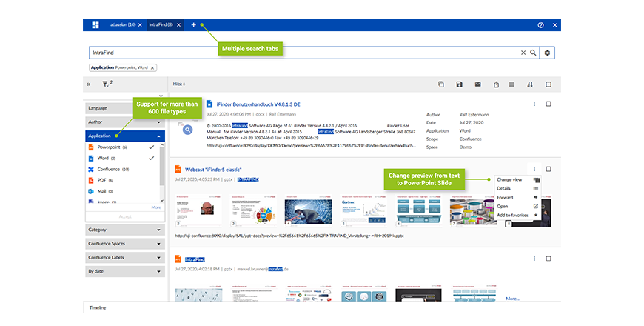Expand the By date facet
This screenshot has height=326, width=644.
click(x=125, y=271)
